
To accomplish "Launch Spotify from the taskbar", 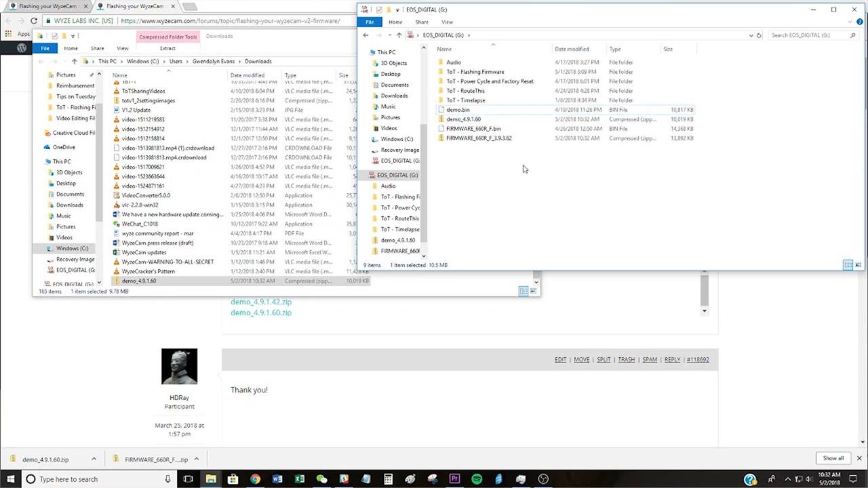I will [477, 479].
